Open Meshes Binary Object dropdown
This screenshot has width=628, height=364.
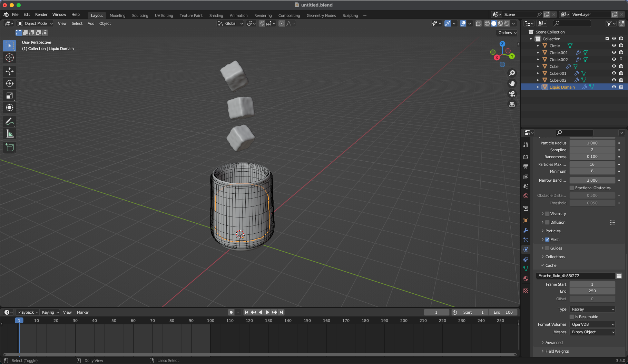point(592,332)
